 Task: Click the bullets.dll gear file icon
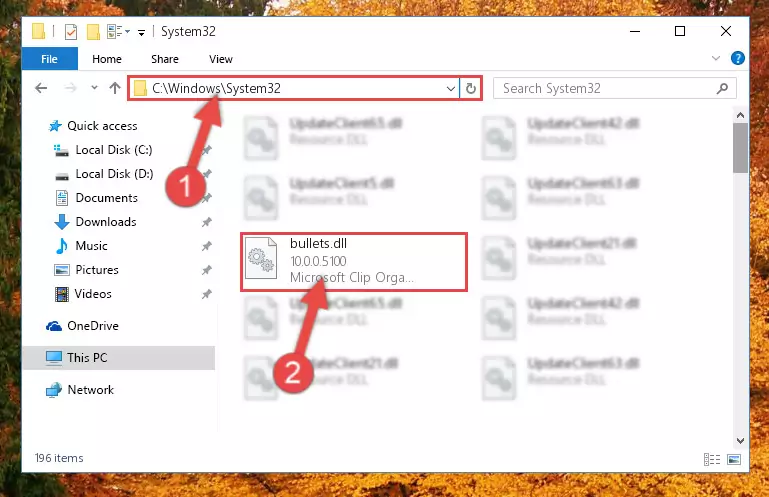(260, 259)
